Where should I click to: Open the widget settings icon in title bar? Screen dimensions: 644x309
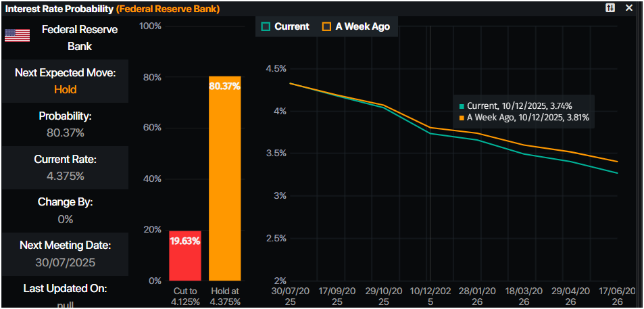pyautogui.click(x=610, y=8)
